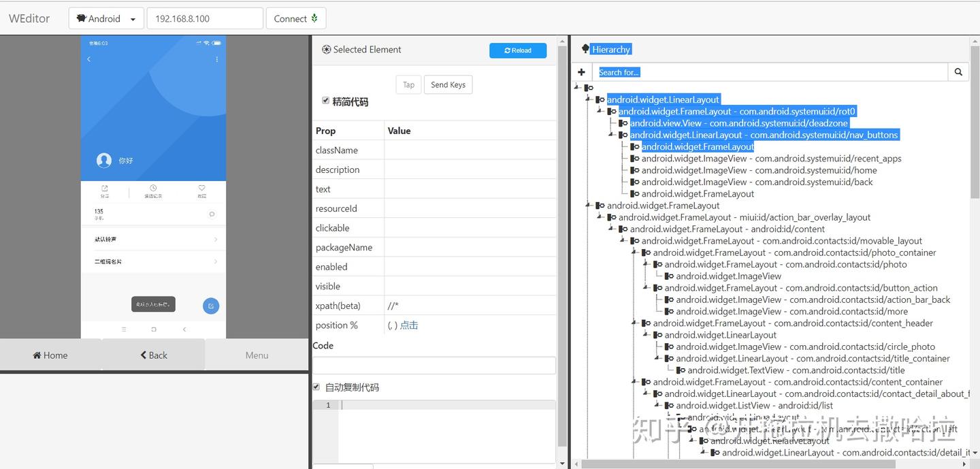Tap the message bubble beside 135
Screen dimensions: 980x469
point(212,214)
